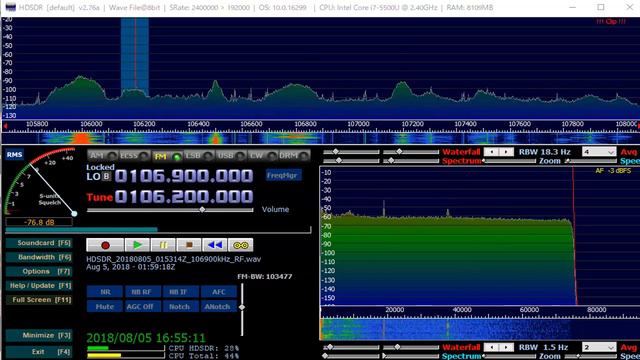The image size is (640, 360).
Task: Select AM demodulation mode
Action: click(102, 156)
